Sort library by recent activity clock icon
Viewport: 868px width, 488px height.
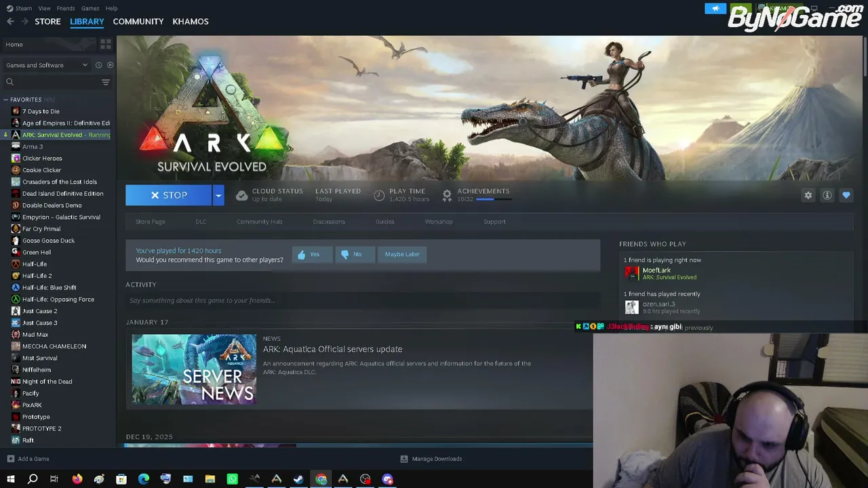coord(98,65)
